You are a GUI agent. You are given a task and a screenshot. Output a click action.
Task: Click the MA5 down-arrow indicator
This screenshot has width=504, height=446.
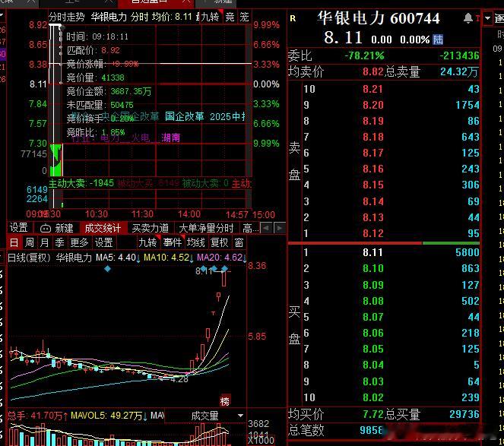coord(138,258)
